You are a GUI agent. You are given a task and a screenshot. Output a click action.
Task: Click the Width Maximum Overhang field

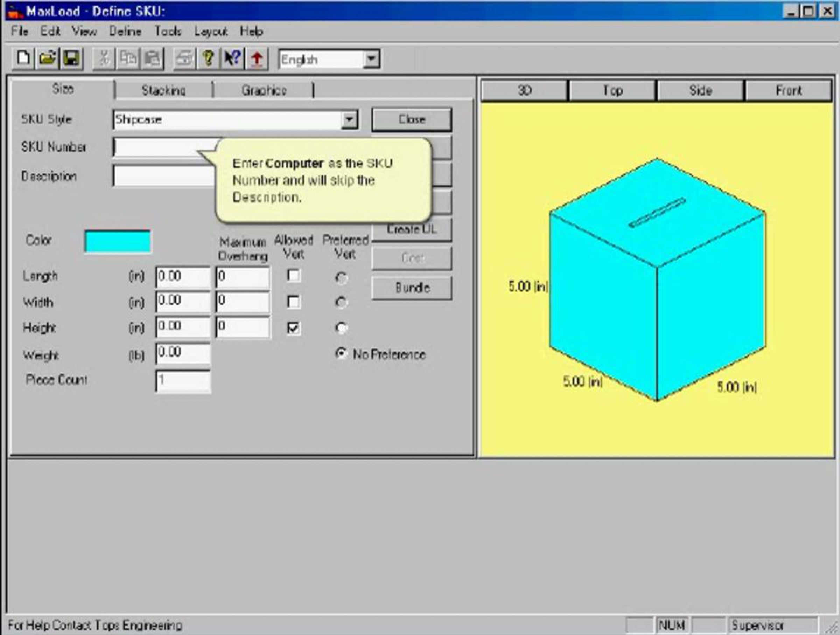pos(243,302)
